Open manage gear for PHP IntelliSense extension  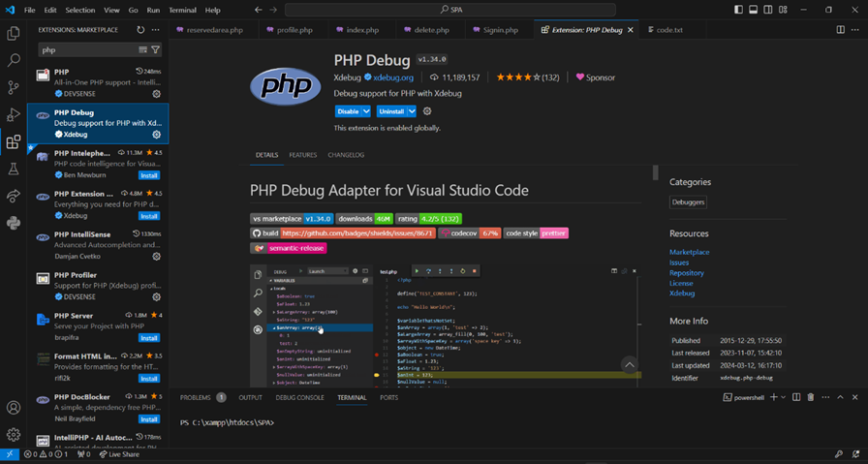pos(157,257)
